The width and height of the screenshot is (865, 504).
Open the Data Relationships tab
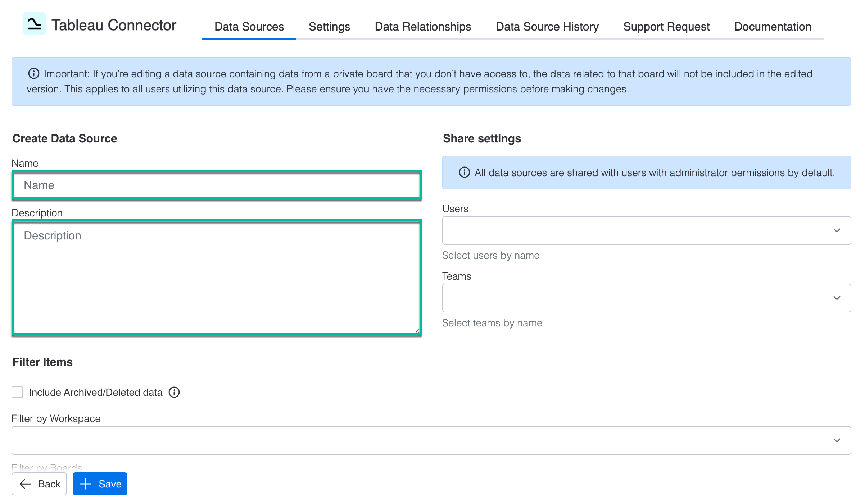tap(423, 26)
